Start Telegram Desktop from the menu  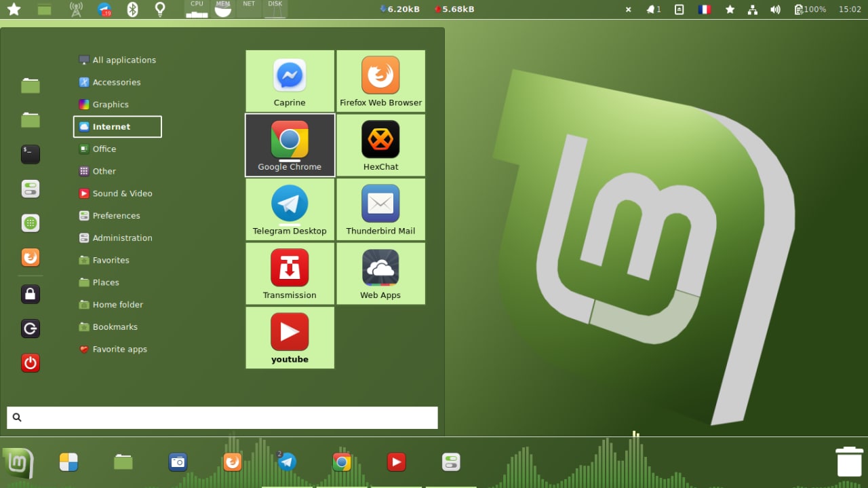coord(290,209)
